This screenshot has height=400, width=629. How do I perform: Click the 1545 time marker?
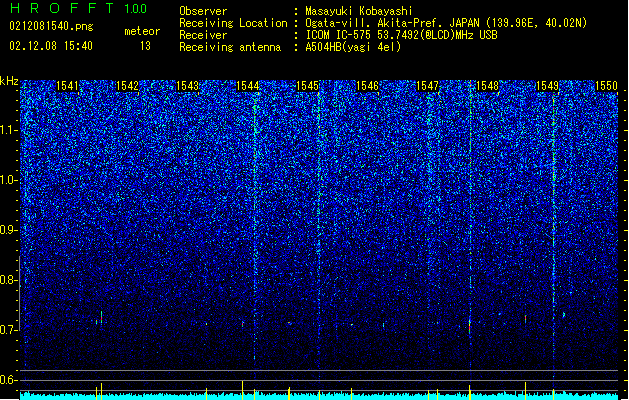click(x=307, y=86)
